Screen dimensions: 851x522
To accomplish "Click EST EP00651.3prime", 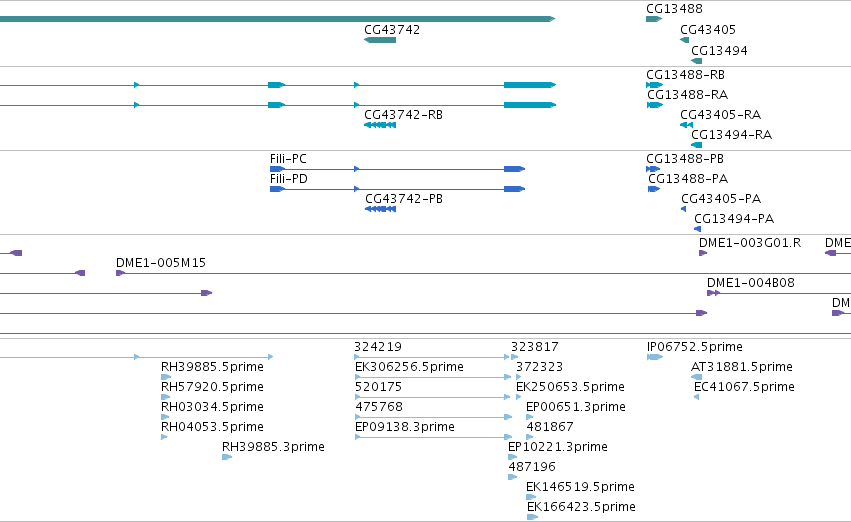I will tap(576, 408).
